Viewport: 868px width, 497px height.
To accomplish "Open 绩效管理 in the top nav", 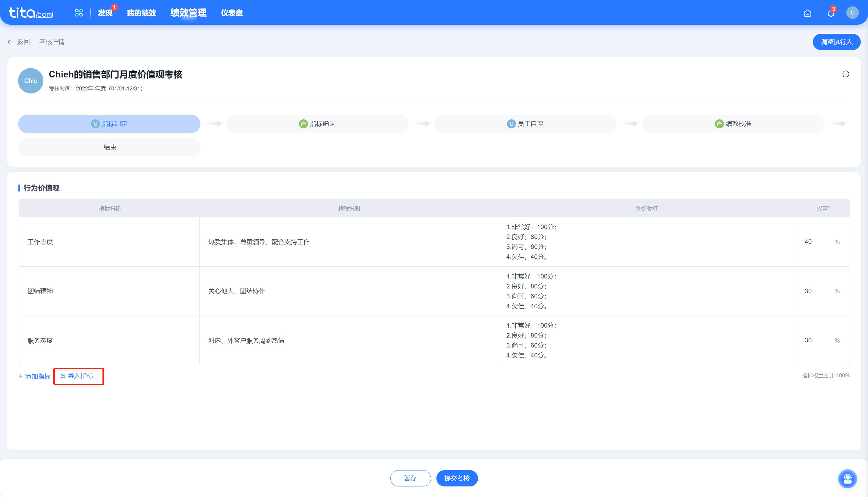I will [x=188, y=13].
